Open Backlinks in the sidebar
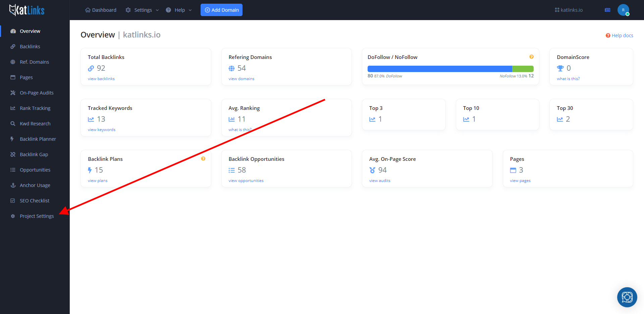 [x=30, y=47]
